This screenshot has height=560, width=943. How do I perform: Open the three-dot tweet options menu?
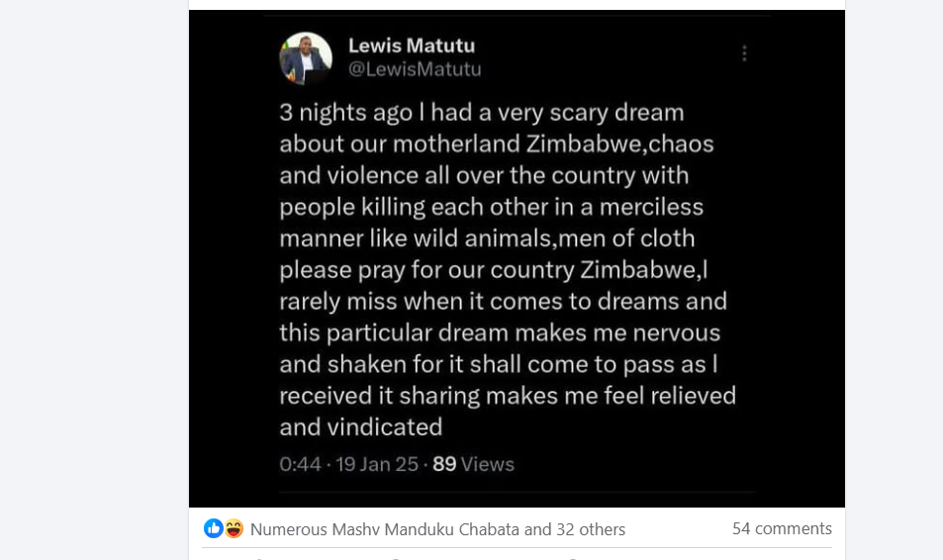(744, 53)
